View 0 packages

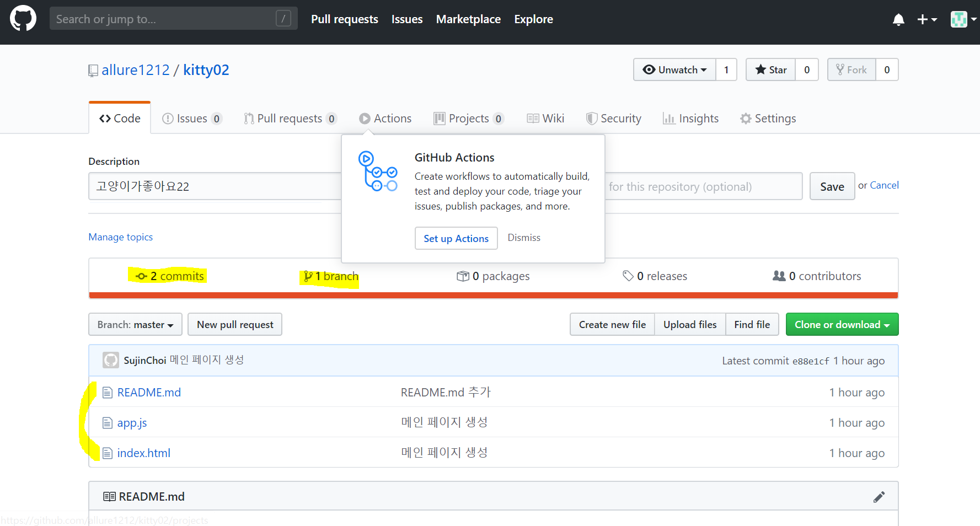point(493,276)
